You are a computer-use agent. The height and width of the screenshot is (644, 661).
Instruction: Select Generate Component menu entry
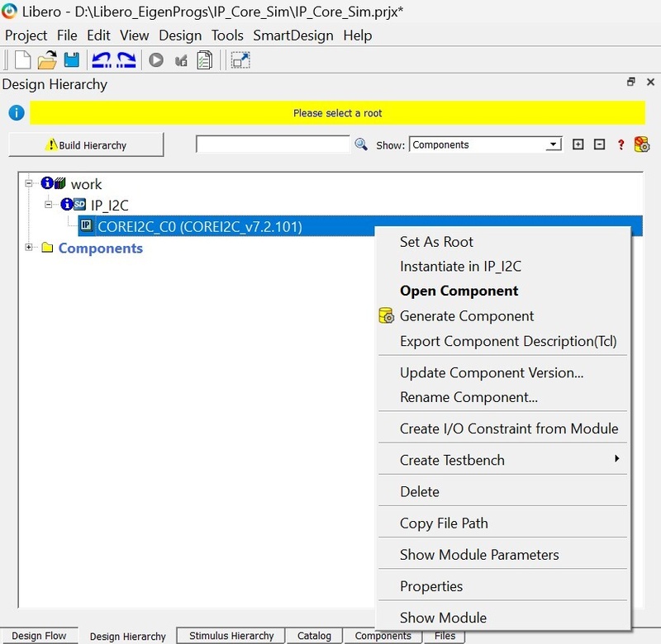tap(502, 316)
